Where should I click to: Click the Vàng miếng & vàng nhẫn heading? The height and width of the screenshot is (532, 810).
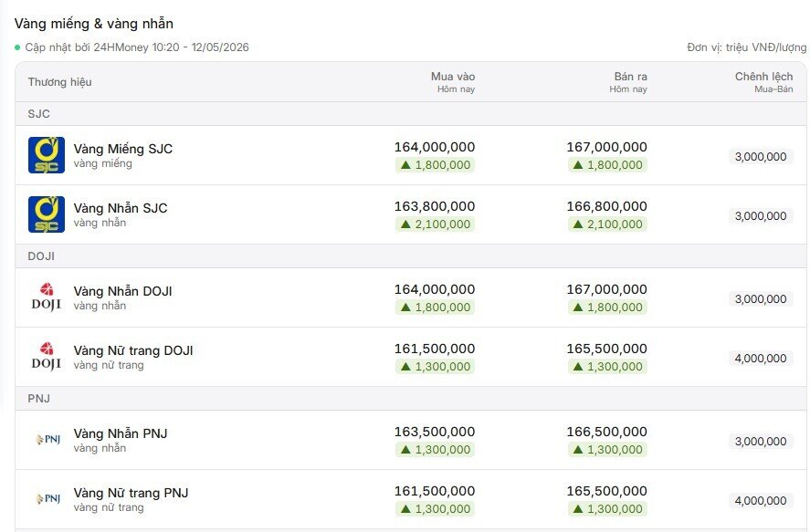pyautogui.click(x=94, y=24)
